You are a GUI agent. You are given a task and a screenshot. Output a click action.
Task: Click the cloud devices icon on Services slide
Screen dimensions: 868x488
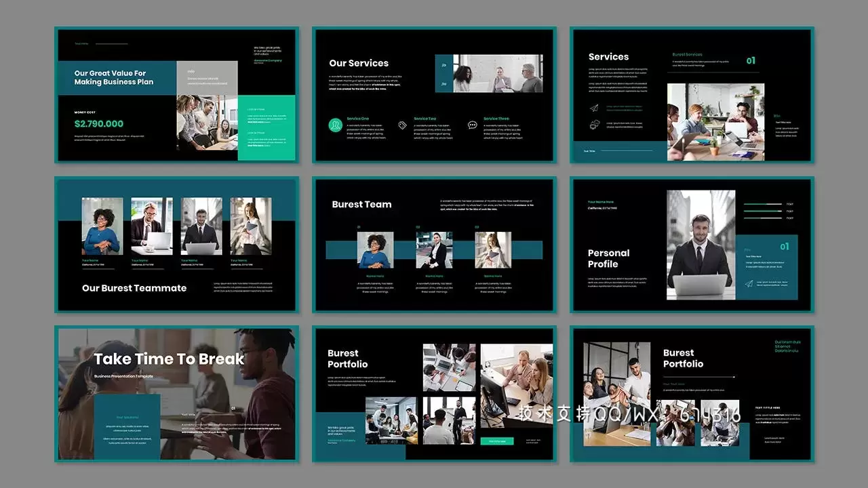pyautogui.click(x=594, y=124)
